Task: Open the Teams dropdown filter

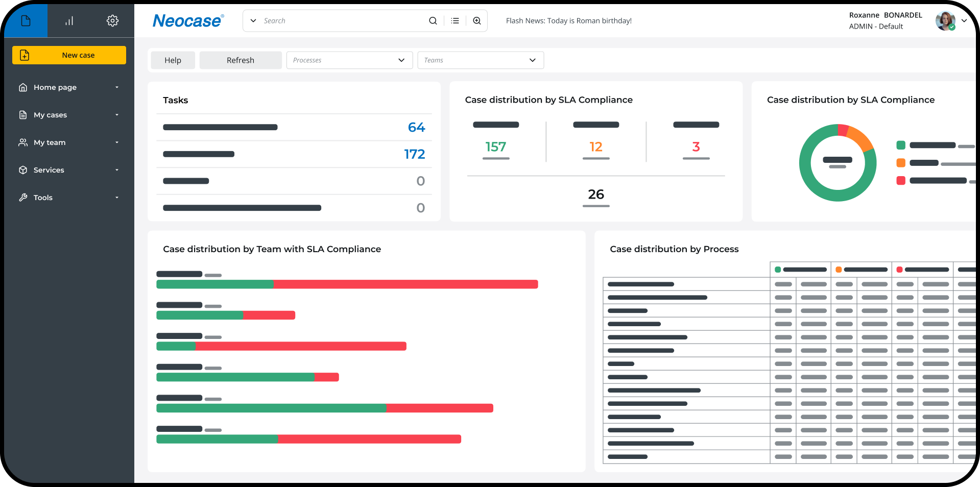Action: click(480, 60)
